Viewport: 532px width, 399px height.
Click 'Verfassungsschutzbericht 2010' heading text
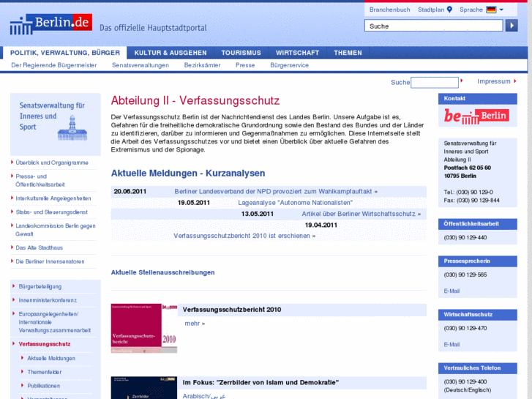[232, 310]
